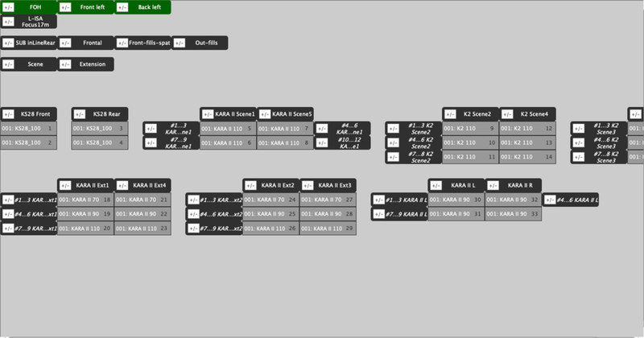Click +/- beside #7...8 K2 Scene3
644x338 pixels.
pyautogui.click(x=578, y=157)
